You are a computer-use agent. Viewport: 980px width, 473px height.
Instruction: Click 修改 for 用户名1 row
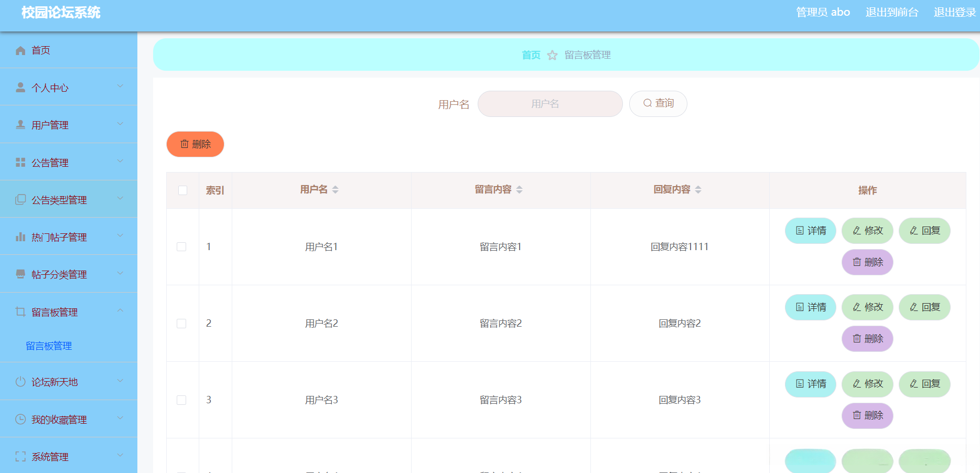(867, 231)
